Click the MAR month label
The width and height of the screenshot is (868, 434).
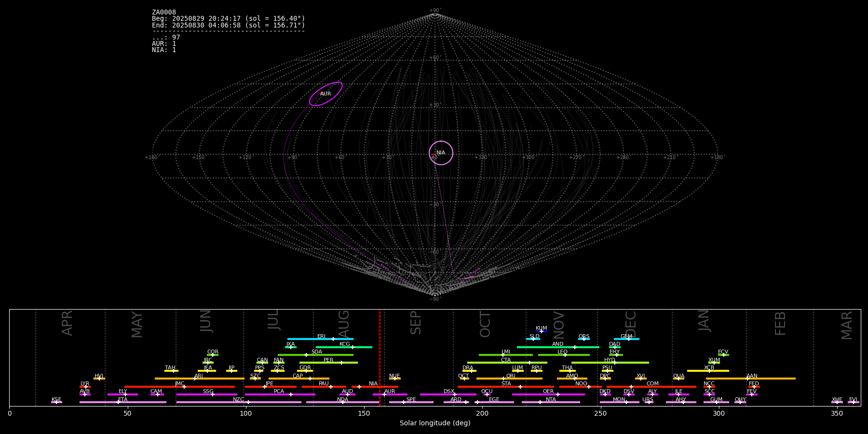pyautogui.click(x=847, y=325)
